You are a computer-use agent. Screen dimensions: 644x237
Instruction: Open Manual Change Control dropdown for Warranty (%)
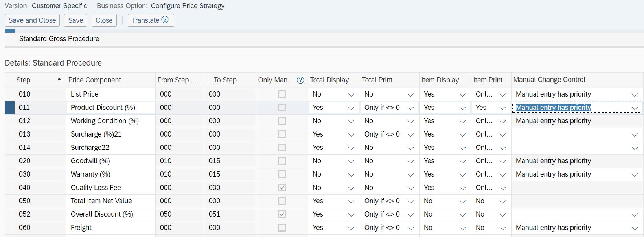click(635, 175)
